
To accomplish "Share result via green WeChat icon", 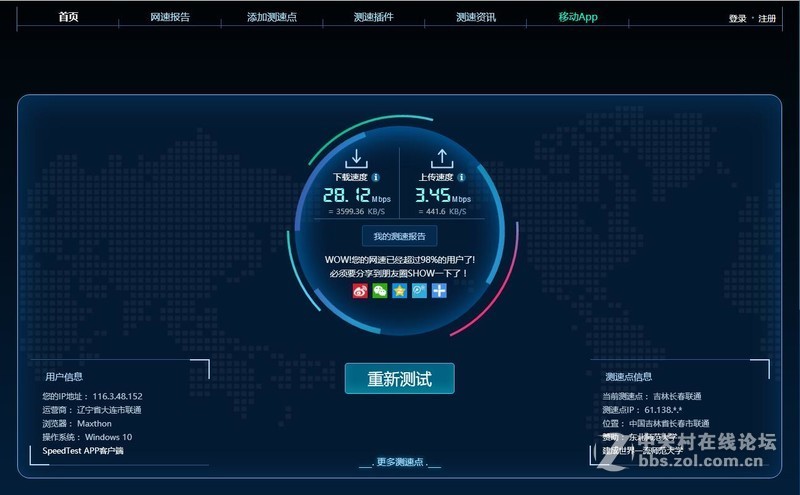I will [x=380, y=291].
